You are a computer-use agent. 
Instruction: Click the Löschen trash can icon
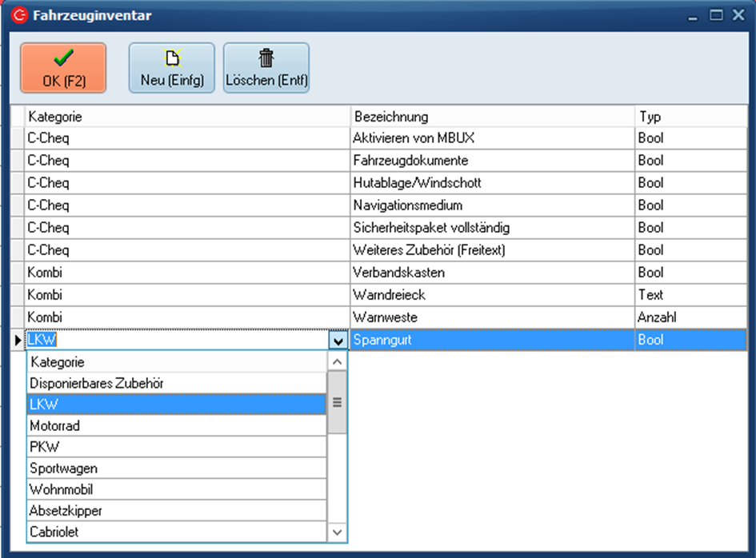pos(266,58)
